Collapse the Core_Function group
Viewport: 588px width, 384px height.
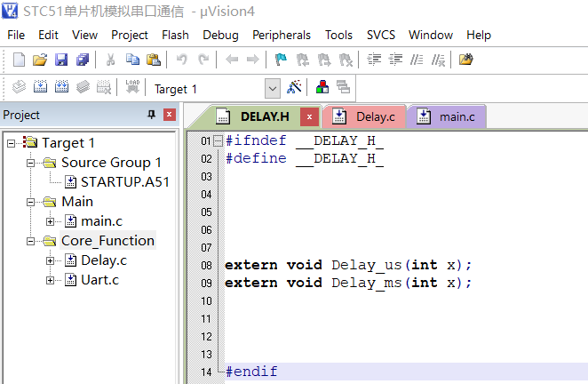[x=31, y=241]
